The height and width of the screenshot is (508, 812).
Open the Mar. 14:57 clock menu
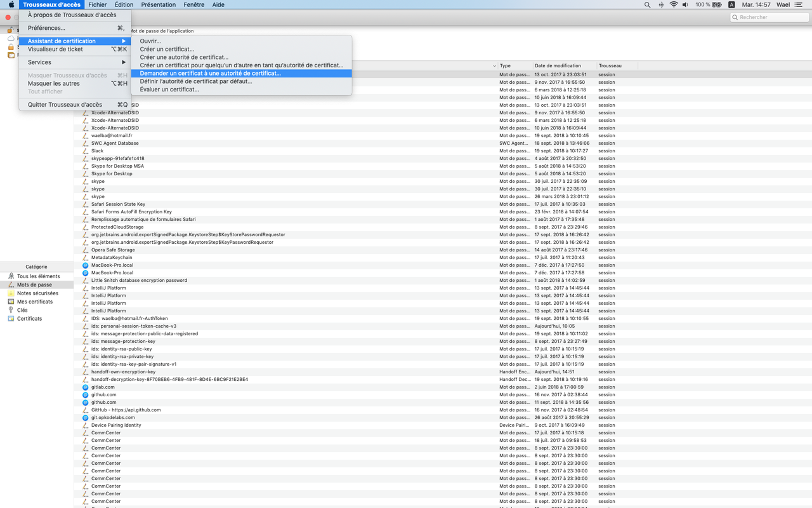pos(756,4)
